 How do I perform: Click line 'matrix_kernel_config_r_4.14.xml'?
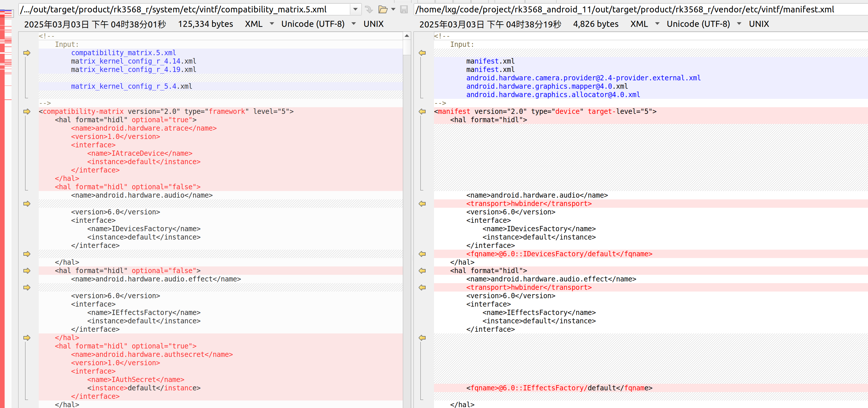coord(133,61)
